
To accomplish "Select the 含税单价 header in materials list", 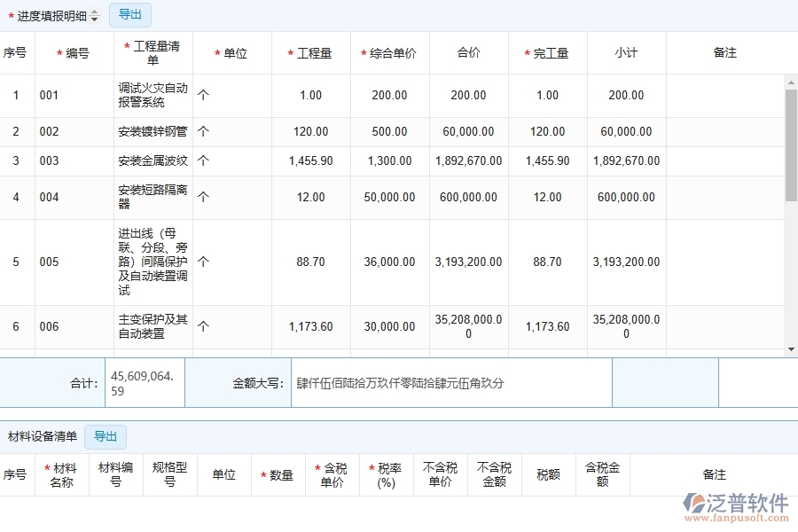I will coord(332,475).
